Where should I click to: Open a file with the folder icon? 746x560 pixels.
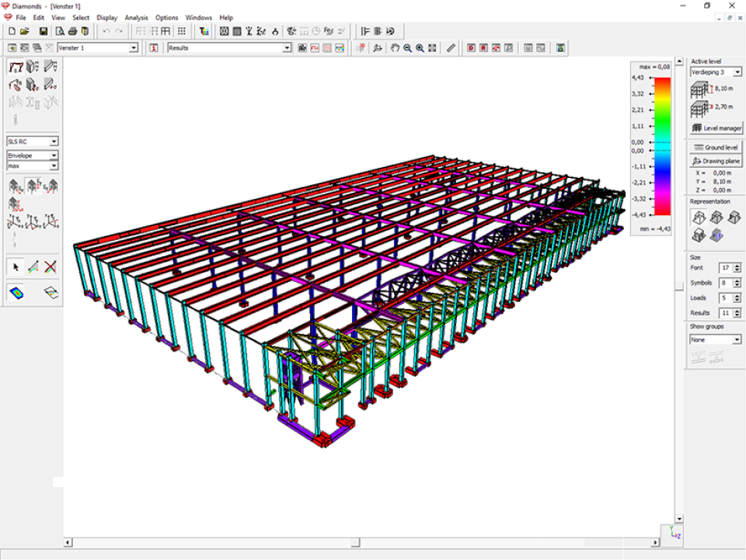(25, 31)
